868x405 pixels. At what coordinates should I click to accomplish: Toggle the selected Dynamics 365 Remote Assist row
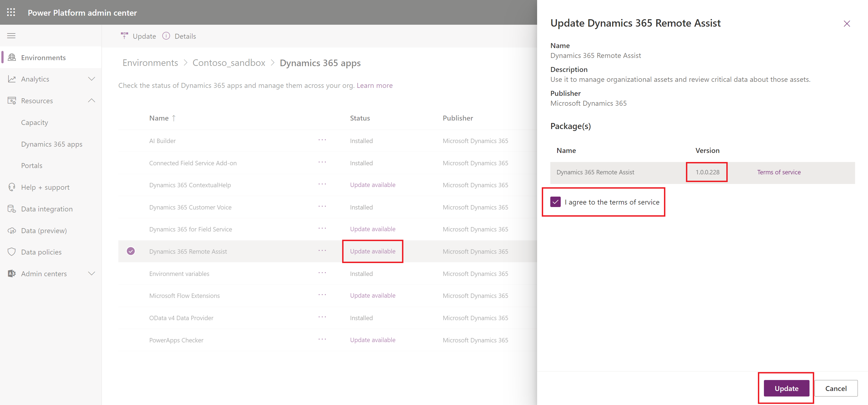(131, 251)
